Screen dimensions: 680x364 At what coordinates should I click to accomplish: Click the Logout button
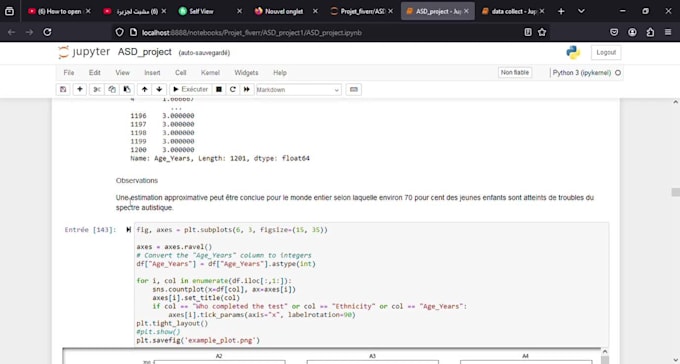606,52
